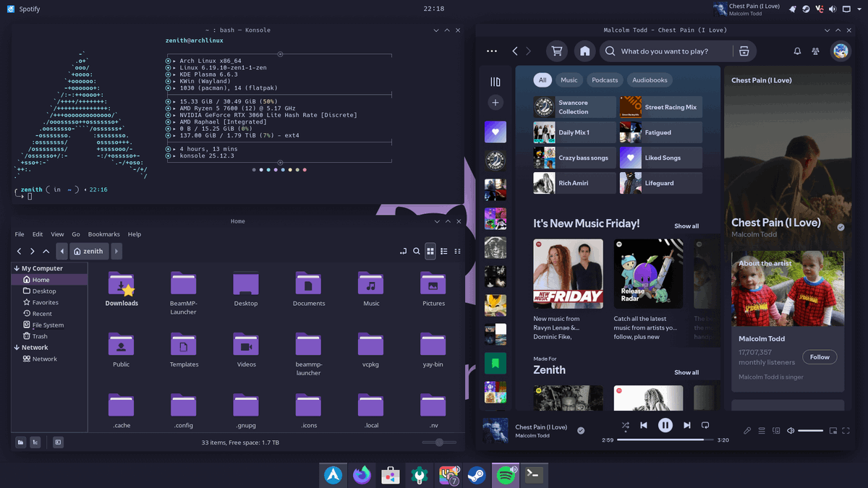Go to Spotify Home icon
Image resolution: width=868 pixels, height=488 pixels.
pyautogui.click(x=584, y=51)
